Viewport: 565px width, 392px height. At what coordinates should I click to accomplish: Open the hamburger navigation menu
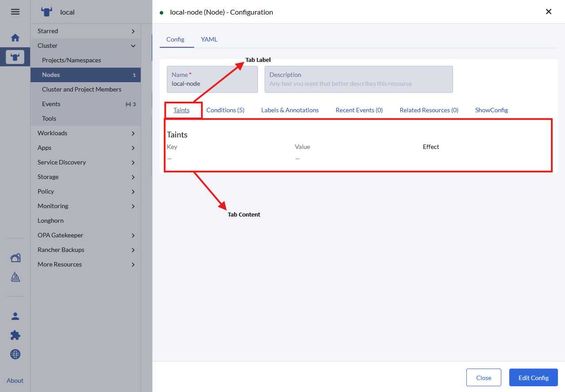[x=15, y=12]
